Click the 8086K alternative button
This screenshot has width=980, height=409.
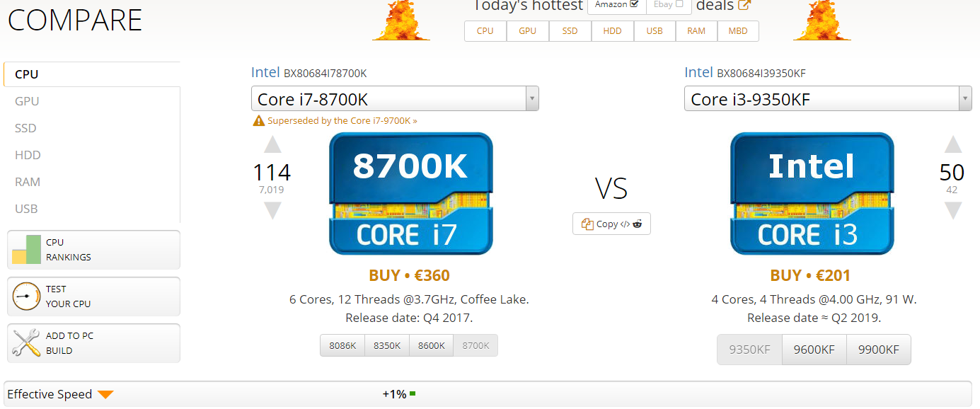(x=342, y=345)
